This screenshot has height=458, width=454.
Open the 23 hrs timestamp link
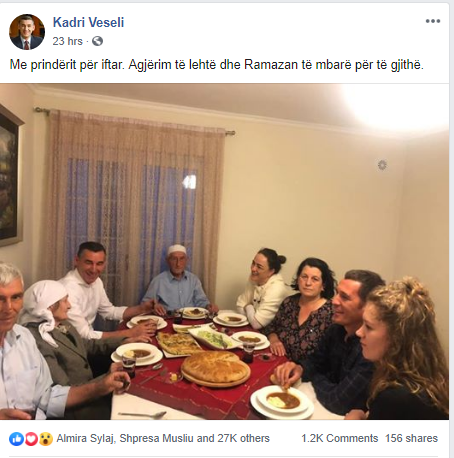click(x=67, y=41)
